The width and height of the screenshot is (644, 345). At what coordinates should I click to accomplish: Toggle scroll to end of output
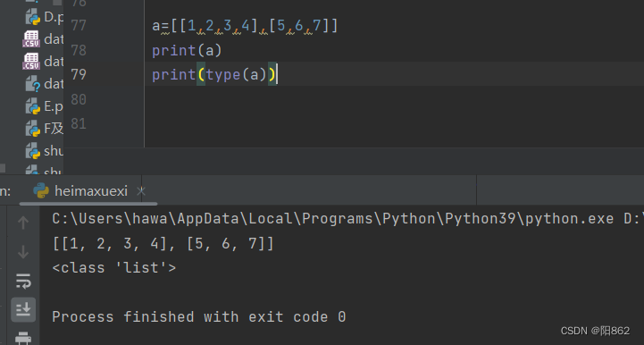pyautogui.click(x=23, y=309)
